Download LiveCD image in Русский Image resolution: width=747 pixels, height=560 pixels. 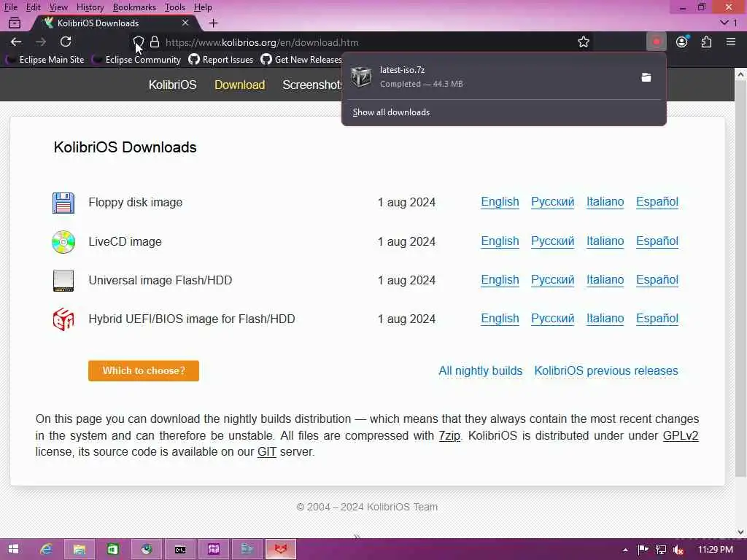point(553,241)
